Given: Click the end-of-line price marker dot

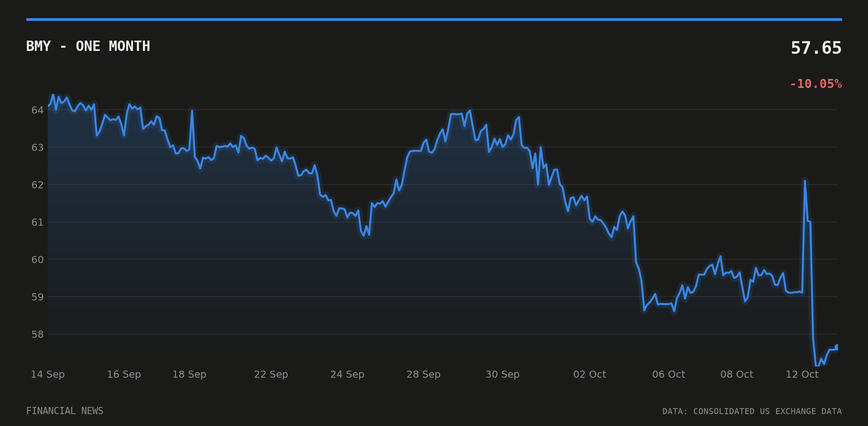Looking at the screenshot, I should (837, 348).
